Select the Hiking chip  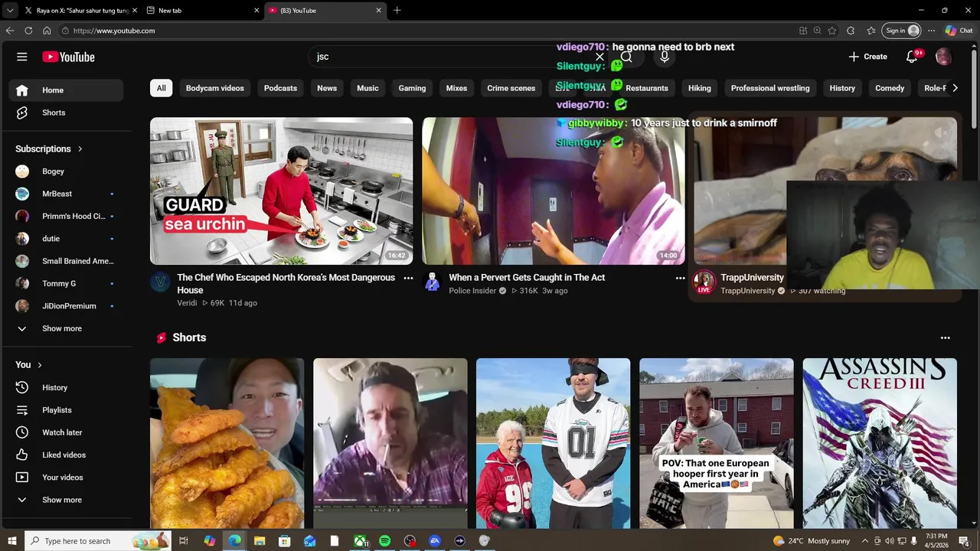[700, 88]
